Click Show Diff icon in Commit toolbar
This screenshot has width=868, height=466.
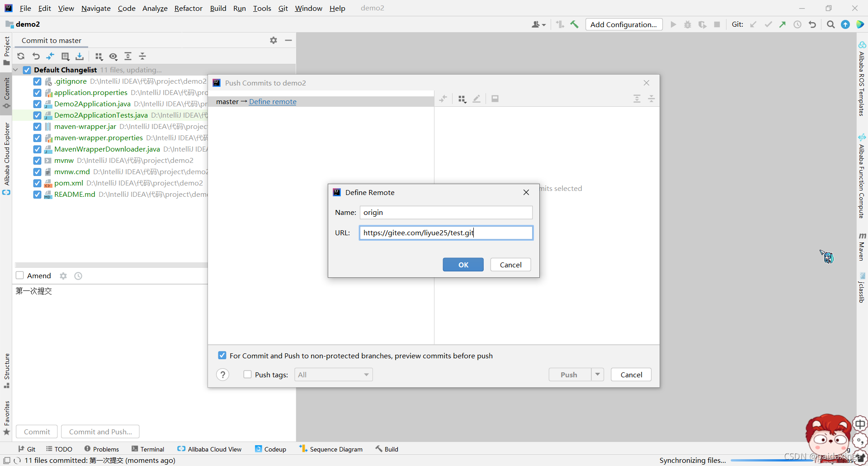click(x=50, y=56)
